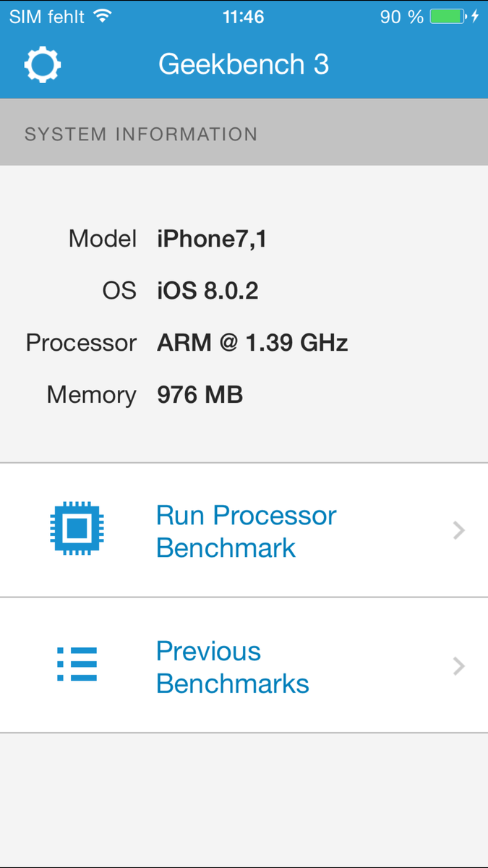Tap the SIM fehlt carrier text
488x868 pixels.
47,16
